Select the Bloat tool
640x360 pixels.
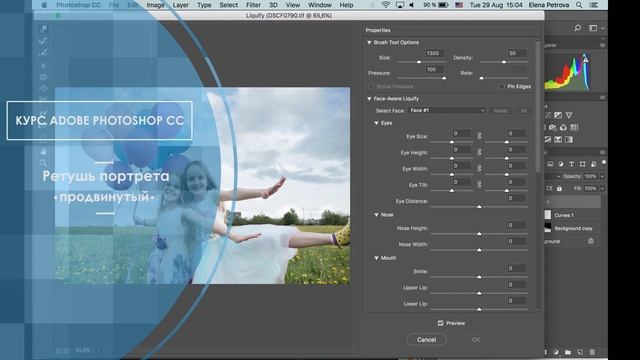click(x=43, y=88)
